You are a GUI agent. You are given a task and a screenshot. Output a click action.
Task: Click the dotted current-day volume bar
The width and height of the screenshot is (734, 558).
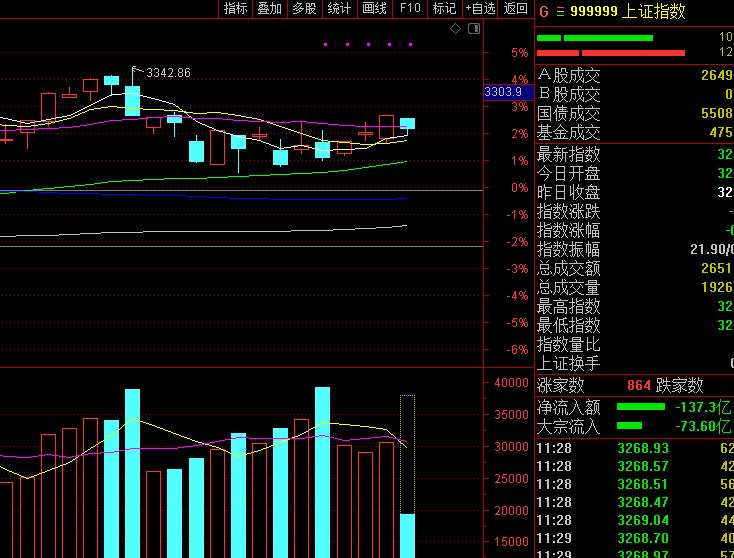408,455
